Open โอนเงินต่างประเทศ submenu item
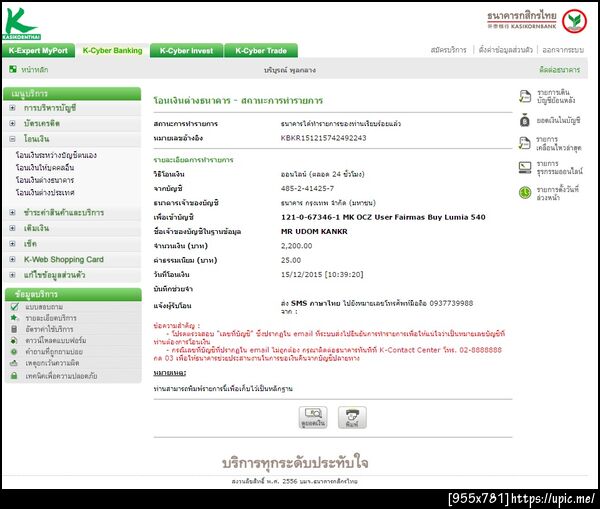600x509 pixels. (x=45, y=193)
